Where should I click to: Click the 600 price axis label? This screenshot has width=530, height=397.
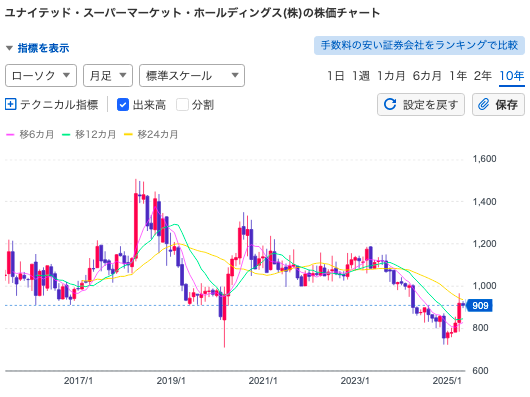tap(480, 371)
